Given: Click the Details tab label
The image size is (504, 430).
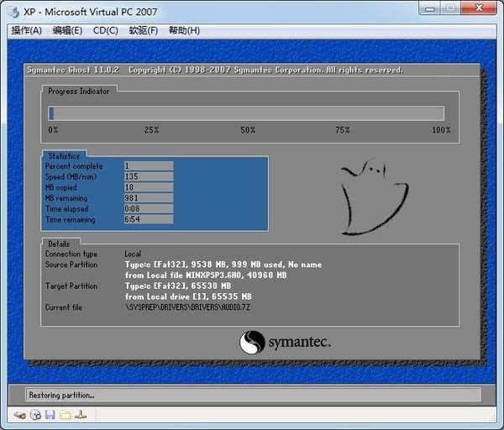Looking at the screenshot, I should 59,244.
